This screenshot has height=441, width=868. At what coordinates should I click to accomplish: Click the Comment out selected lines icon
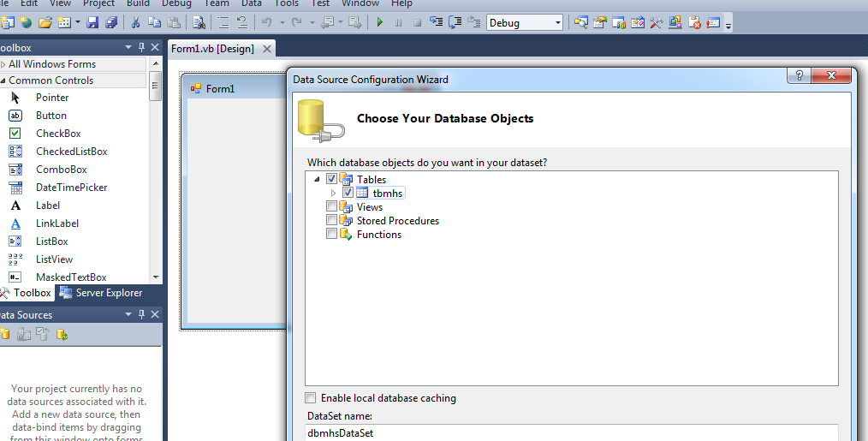click(x=223, y=23)
